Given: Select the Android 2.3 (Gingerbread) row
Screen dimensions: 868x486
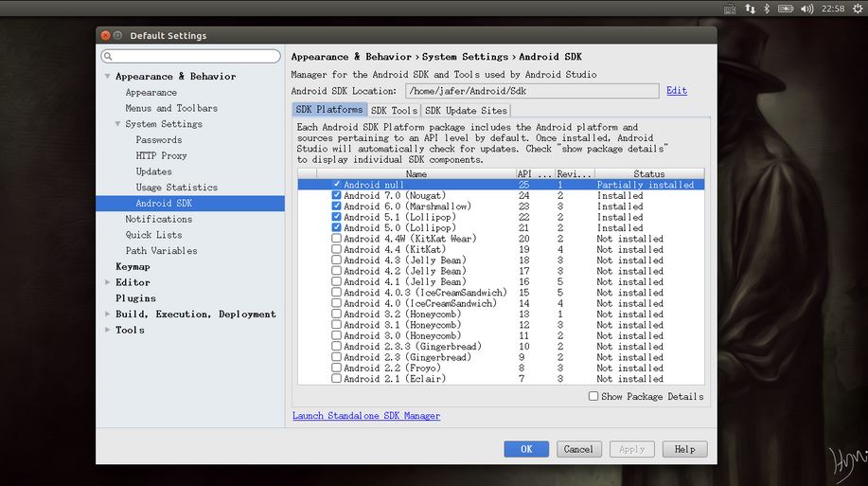Looking at the screenshot, I should click(501, 357).
